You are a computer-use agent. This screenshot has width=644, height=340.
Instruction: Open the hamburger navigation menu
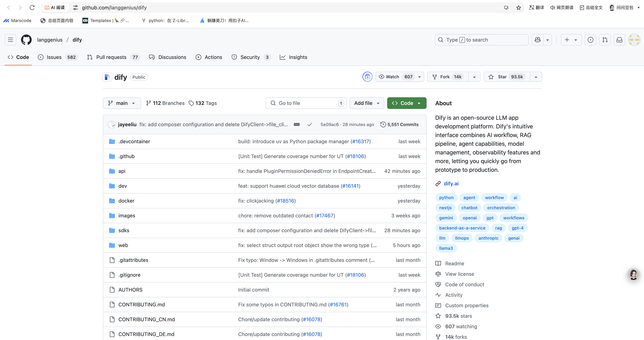tap(10, 40)
